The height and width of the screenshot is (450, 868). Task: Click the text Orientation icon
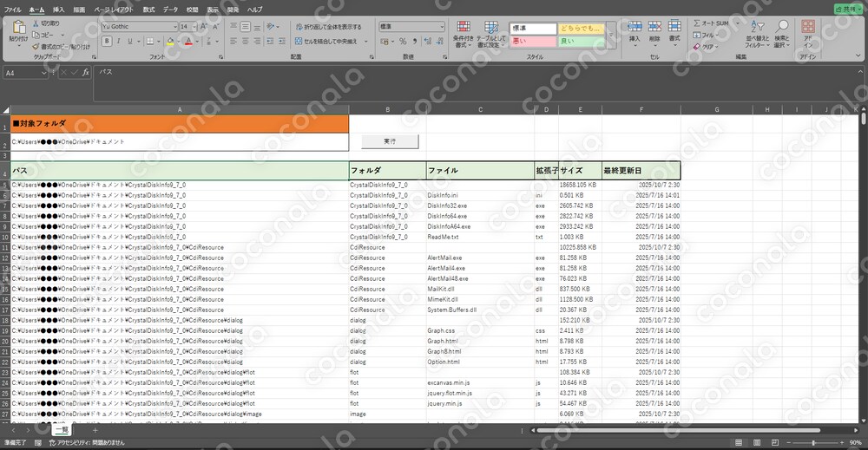(x=271, y=27)
